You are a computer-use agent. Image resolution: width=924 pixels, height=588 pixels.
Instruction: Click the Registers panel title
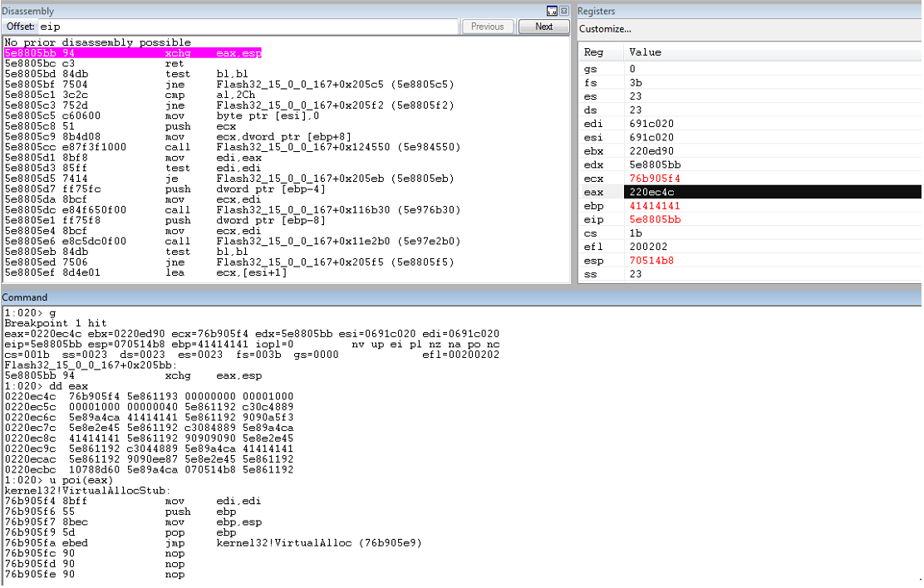(596, 11)
